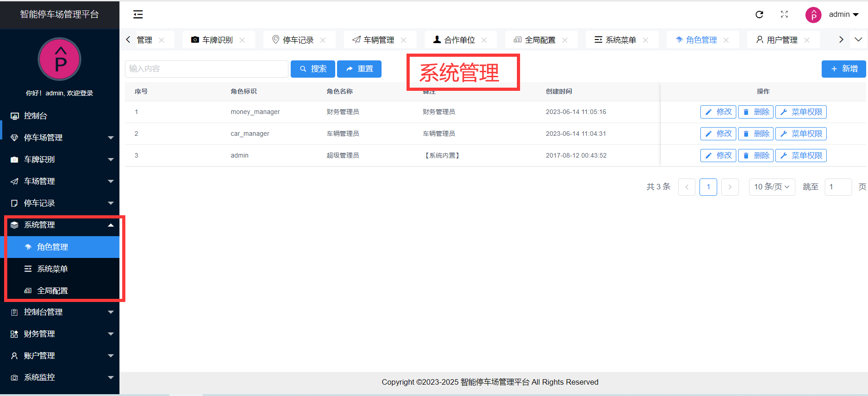Image resolution: width=868 pixels, height=396 pixels.
Task: Click the refresh icon in the top bar
Action: [759, 15]
